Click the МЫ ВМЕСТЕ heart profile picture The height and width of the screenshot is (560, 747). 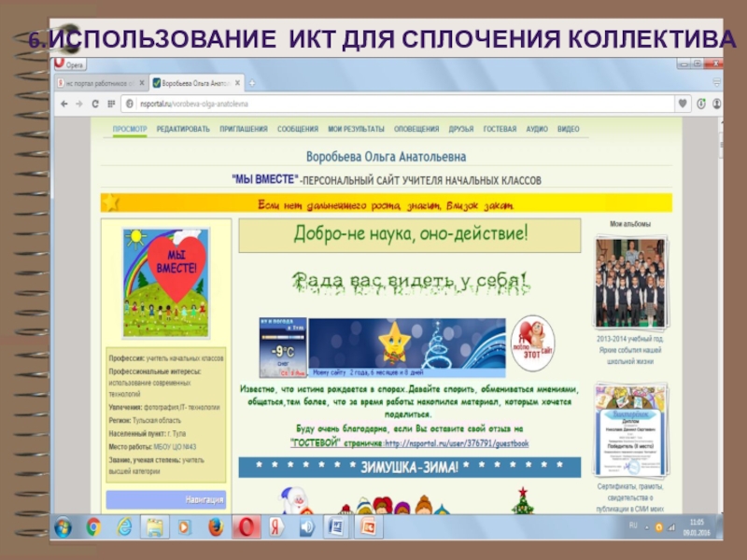[166, 284]
